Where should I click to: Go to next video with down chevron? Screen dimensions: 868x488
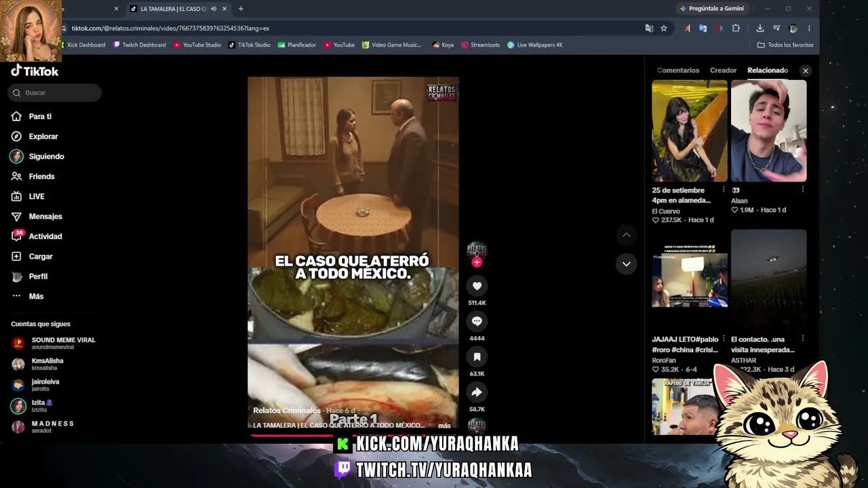click(626, 264)
